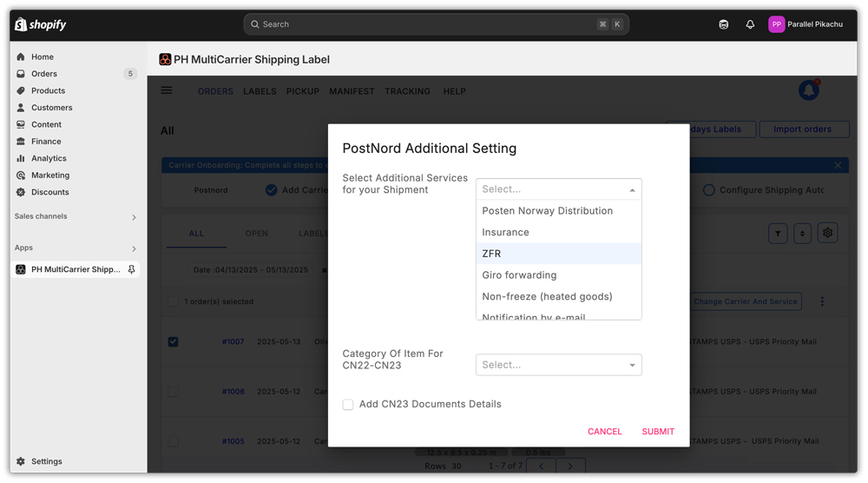This screenshot has height=483, width=868.
Task: Tick Add CN23 Documents Details checkbox
Action: pyautogui.click(x=348, y=404)
